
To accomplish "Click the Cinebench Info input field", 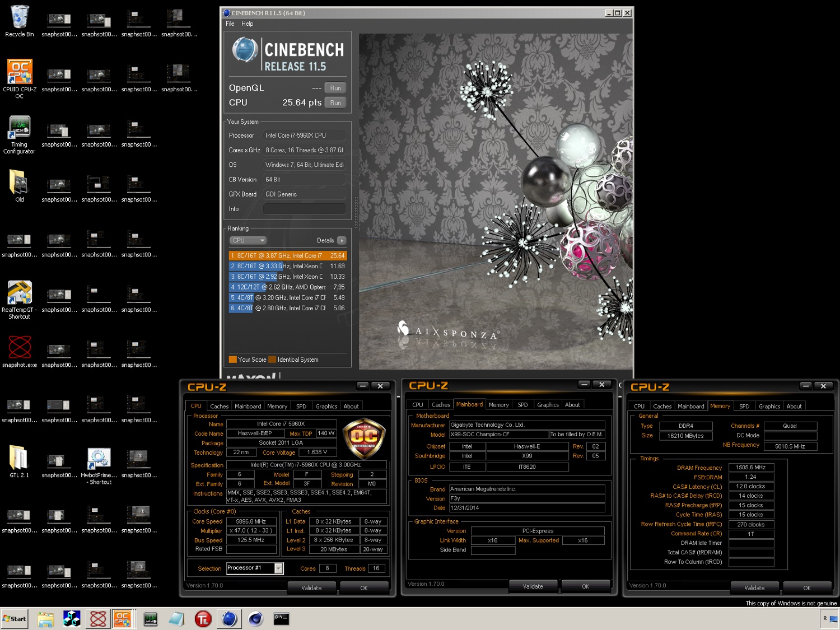I will (304, 209).
